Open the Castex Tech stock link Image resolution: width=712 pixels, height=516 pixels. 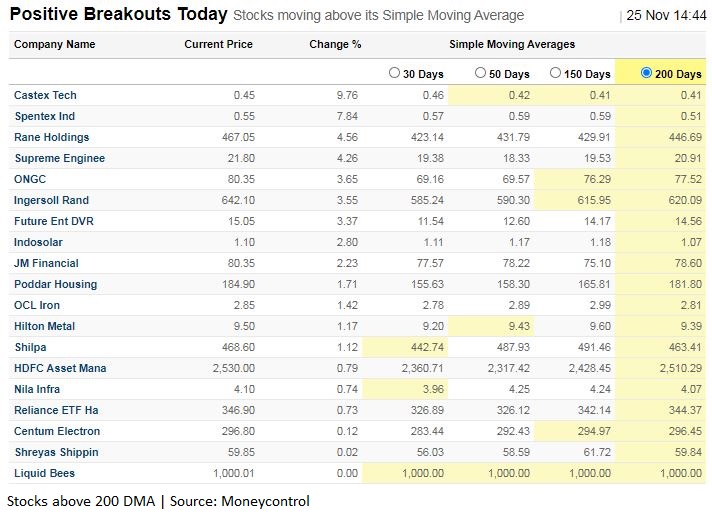(45, 95)
